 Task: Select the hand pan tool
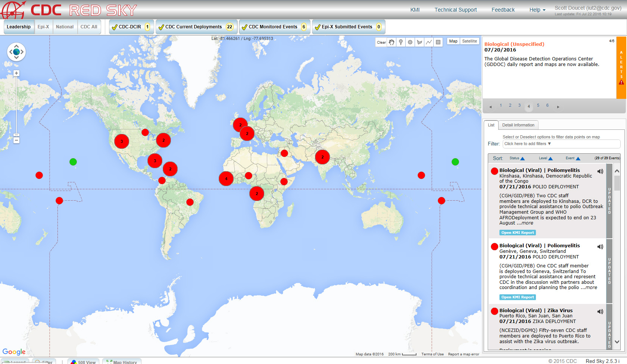click(x=392, y=42)
